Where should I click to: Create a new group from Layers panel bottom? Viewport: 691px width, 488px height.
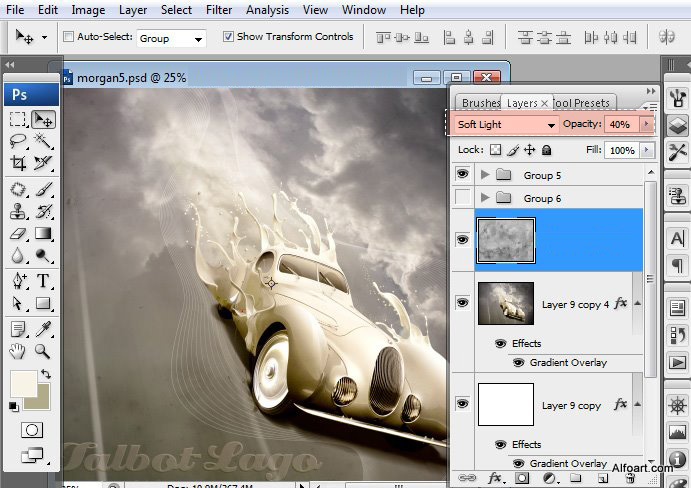(576, 478)
